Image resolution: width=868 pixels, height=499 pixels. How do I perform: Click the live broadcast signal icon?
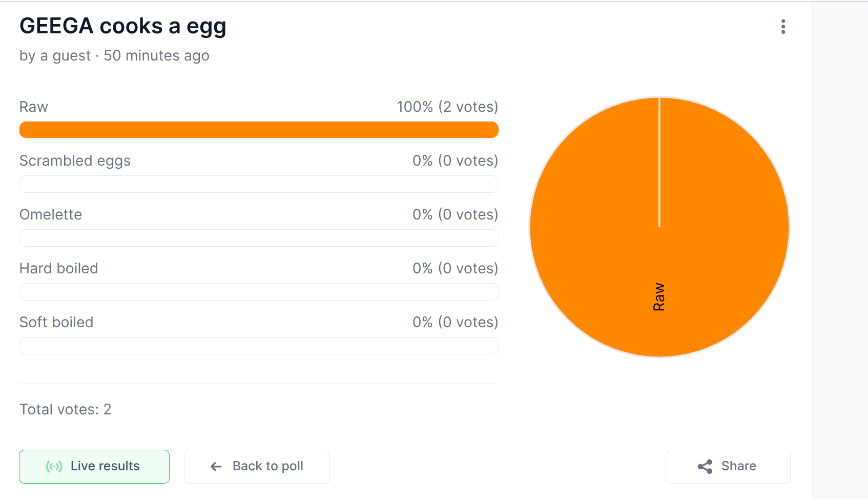pos(54,466)
